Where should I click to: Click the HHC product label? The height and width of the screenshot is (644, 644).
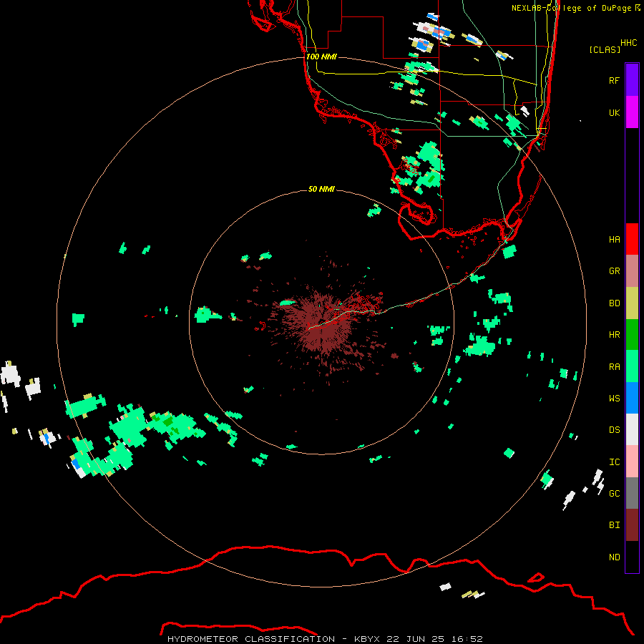629,43
